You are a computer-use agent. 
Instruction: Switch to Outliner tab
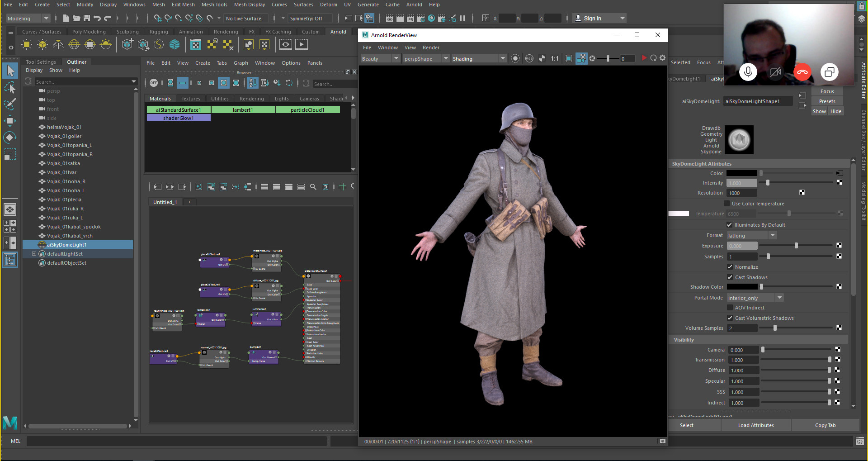click(x=76, y=62)
